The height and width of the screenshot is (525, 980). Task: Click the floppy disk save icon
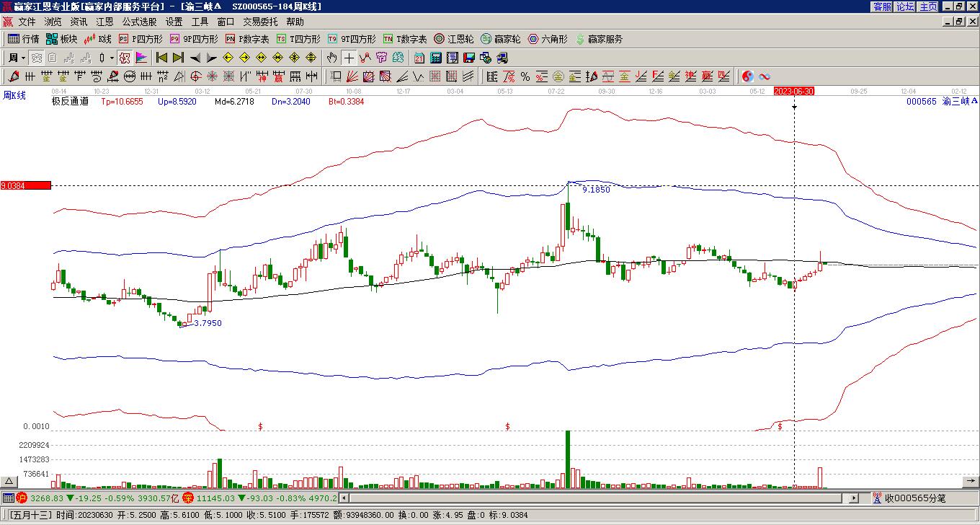pyautogui.click(x=469, y=58)
